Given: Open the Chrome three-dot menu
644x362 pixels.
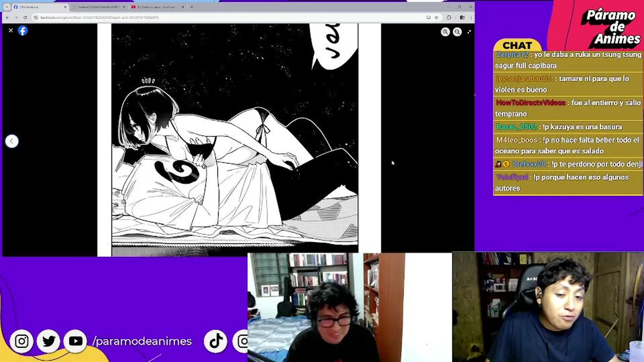Looking at the screenshot, I should pos(470,17).
